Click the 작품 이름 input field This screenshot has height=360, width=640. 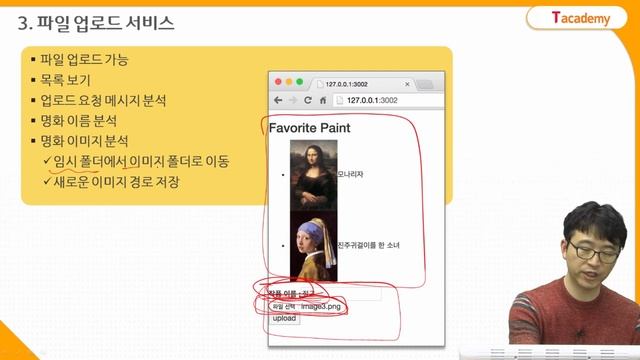(341, 293)
